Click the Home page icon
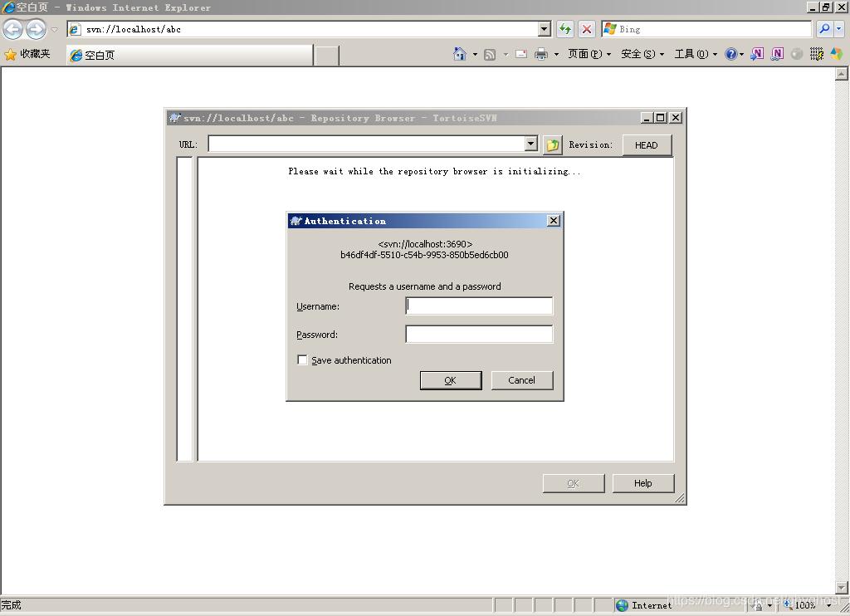Image resolution: width=850 pixels, height=616 pixels. (460, 54)
